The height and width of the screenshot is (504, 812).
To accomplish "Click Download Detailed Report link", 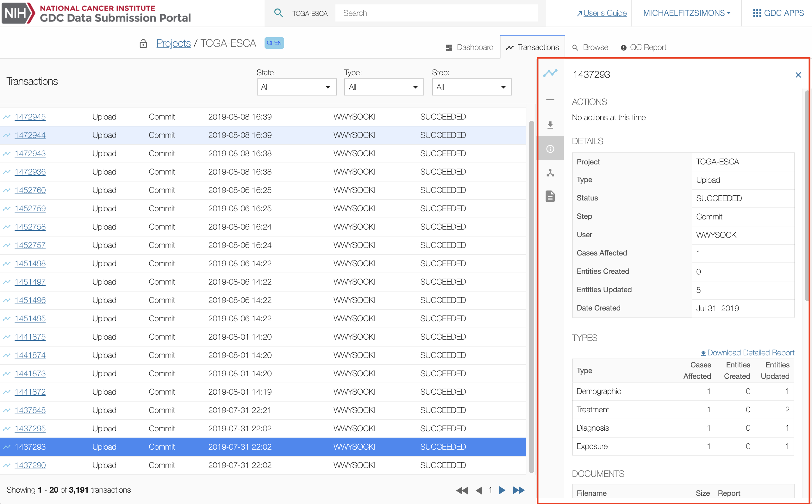I will 747,353.
